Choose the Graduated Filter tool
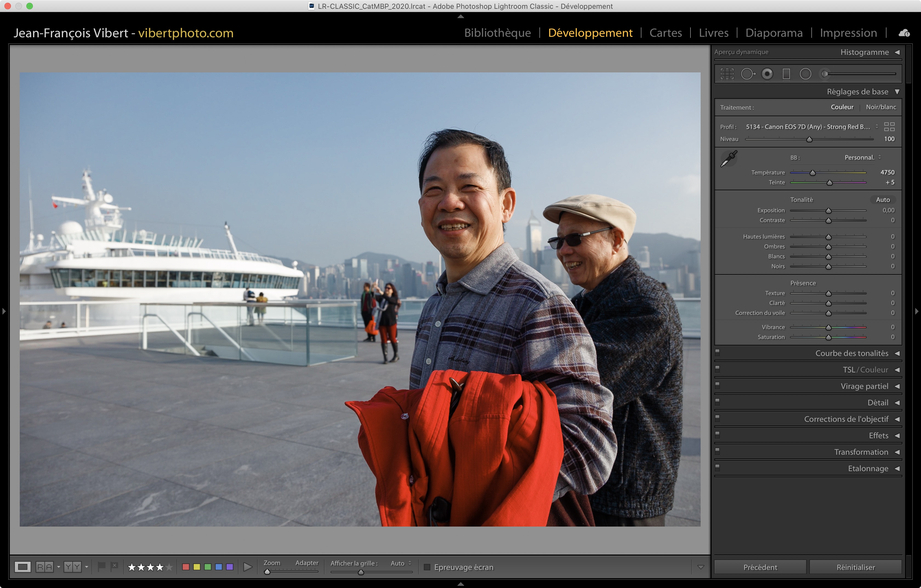Image resolution: width=921 pixels, height=588 pixels. pos(786,74)
